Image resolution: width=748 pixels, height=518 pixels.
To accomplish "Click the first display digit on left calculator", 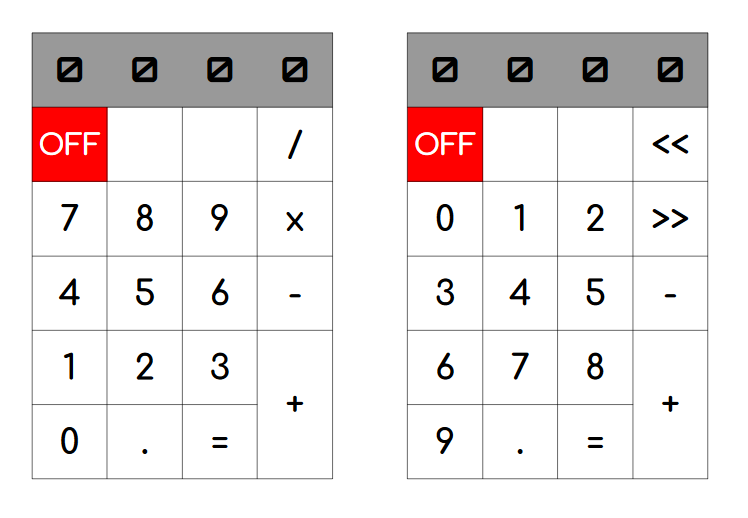I will click(x=70, y=70).
